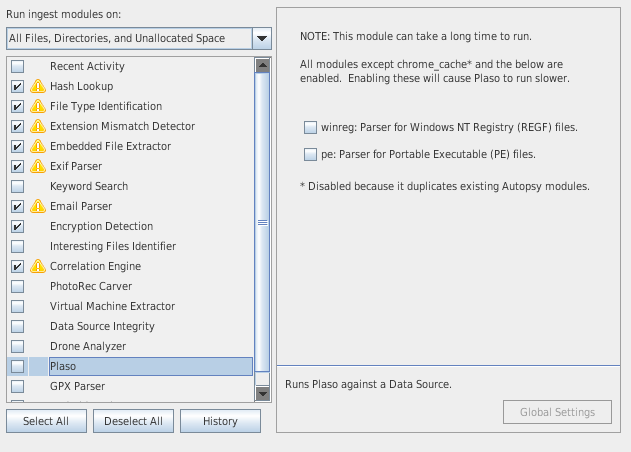Screen dimensions: 631x452
Task: Check the winreg Registry parser option
Action: click(x=310, y=128)
